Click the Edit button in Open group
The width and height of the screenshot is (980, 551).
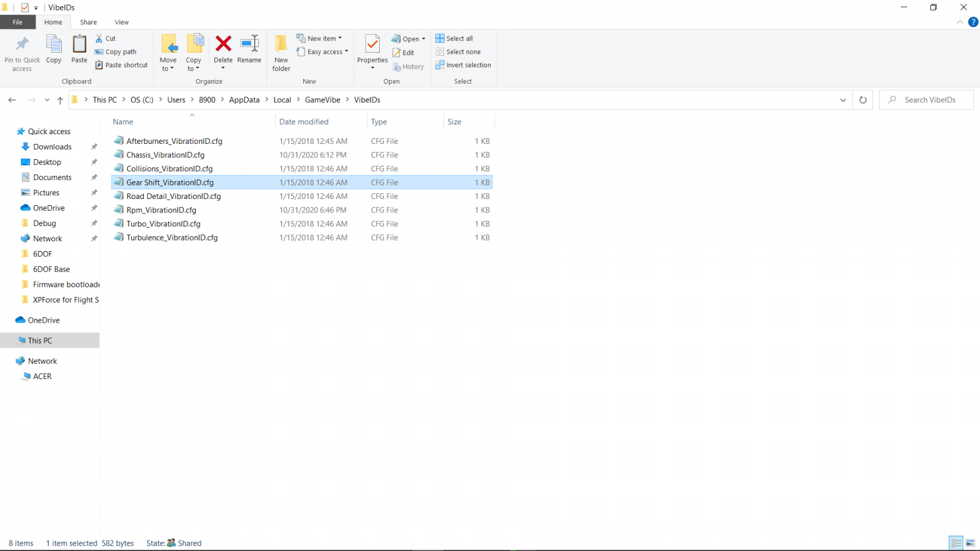(x=404, y=53)
